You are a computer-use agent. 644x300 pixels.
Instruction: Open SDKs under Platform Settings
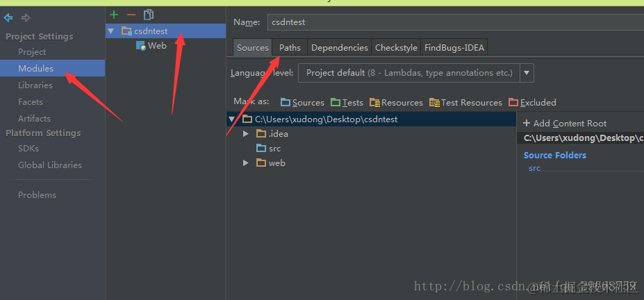point(28,149)
